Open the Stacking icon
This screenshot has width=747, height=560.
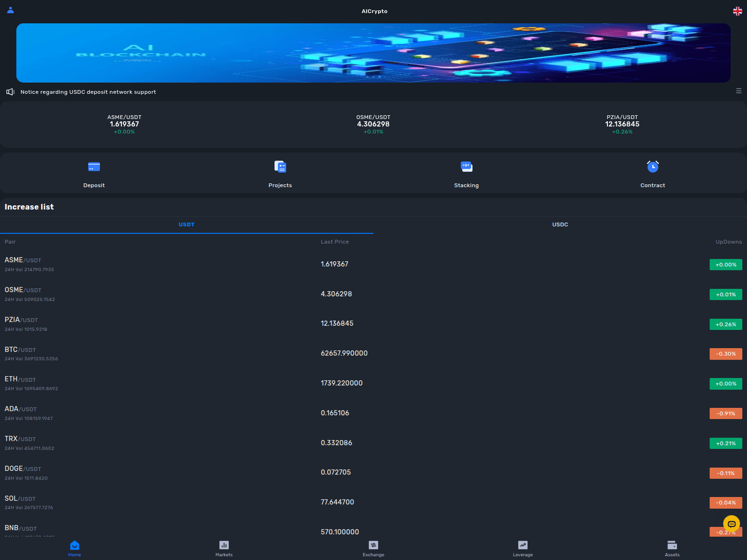click(x=466, y=167)
